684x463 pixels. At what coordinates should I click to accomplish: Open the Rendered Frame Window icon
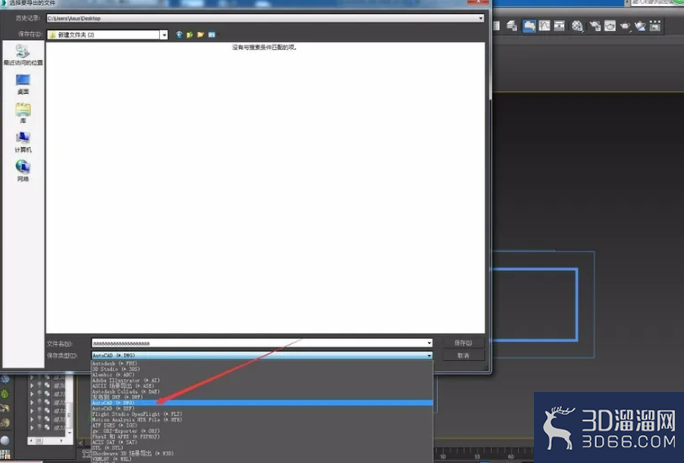click(610, 26)
